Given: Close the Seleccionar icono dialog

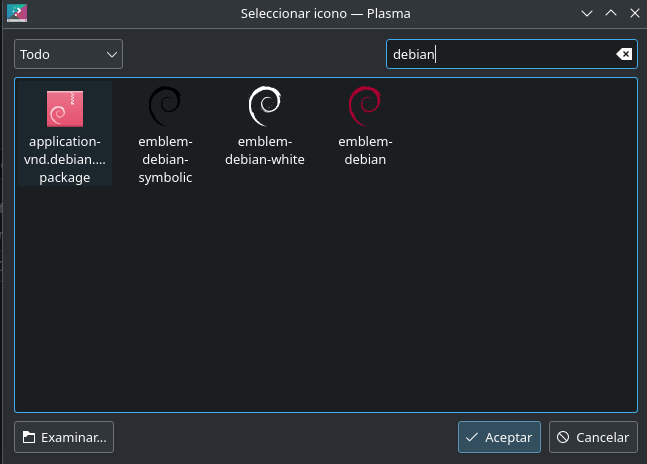Looking at the screenshot, I should tap(635, 13).
